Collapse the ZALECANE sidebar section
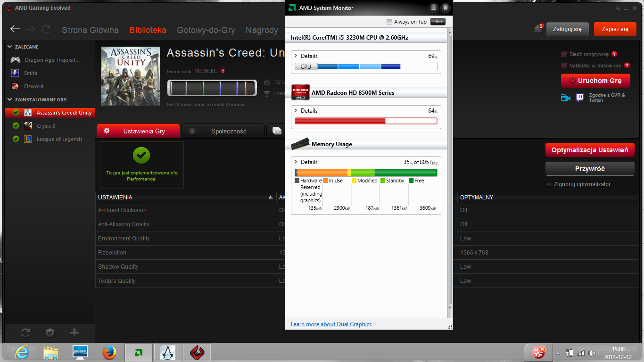644x362 pixels. point(10,47)
